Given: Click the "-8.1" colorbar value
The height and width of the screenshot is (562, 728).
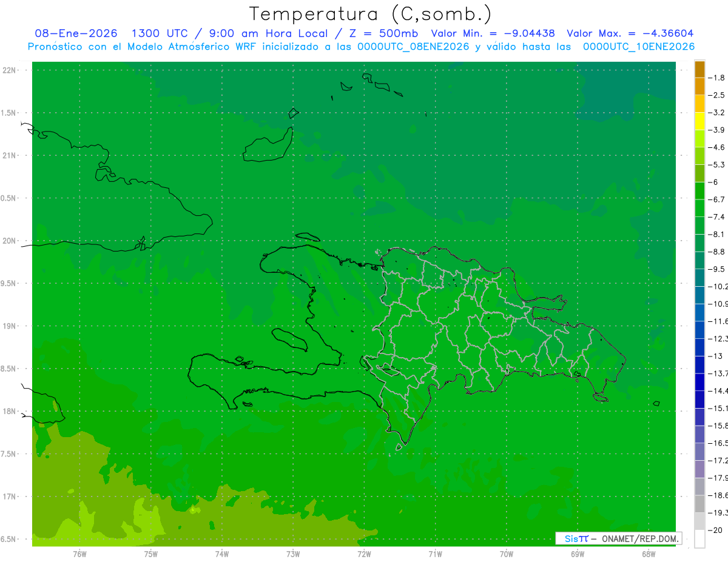Looking at the screenshot, I should 717,234.
